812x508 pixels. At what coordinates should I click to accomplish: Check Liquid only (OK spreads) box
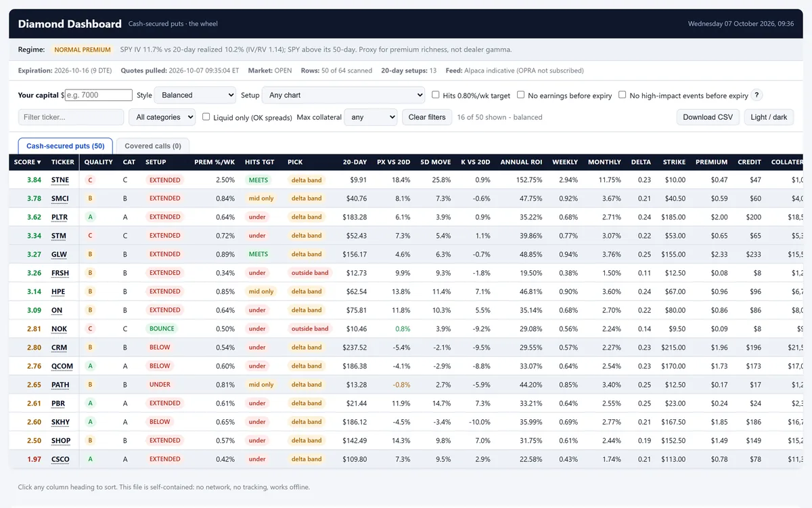[206, 117]
